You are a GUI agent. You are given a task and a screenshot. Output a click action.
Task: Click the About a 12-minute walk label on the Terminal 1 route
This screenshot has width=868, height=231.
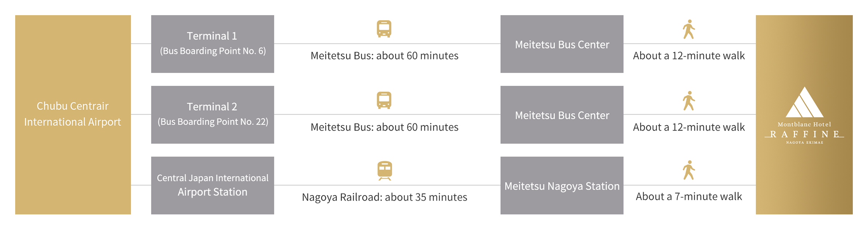pyautogui.click(x=689, y=56)
